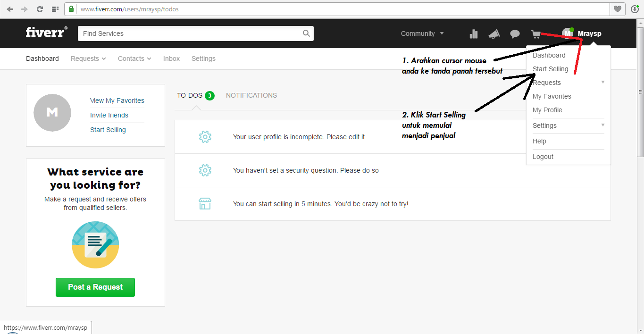
Task: Click the gear icon beside security question
Action: point(205,170)
